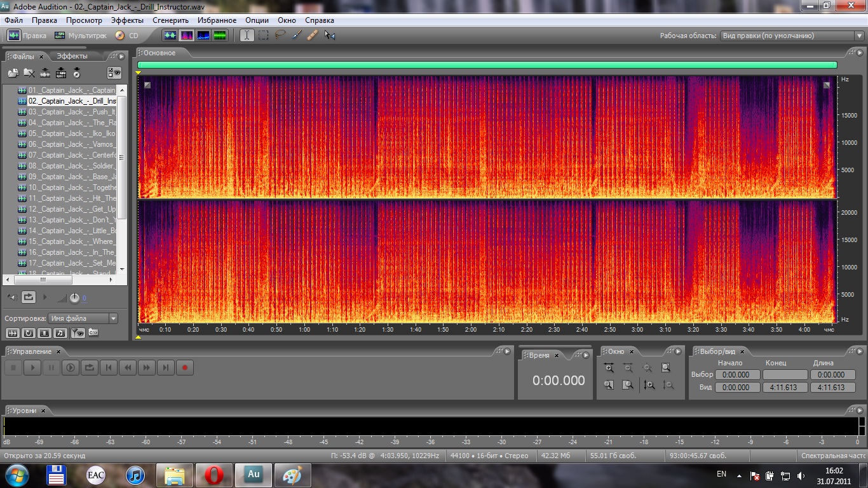Select the Lasso Selection tool
Screen dimensions: 868x488
[x=280, y=36]
